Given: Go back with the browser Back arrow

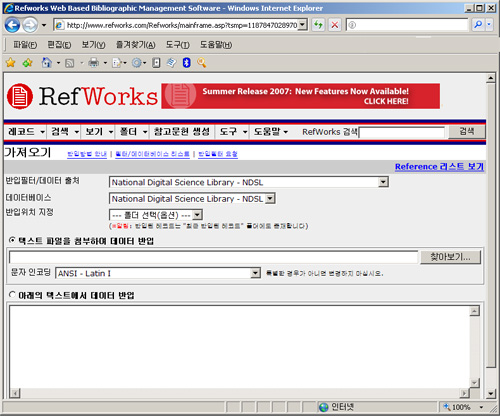Looking at the screenshot, I should [x=12, y=25].
